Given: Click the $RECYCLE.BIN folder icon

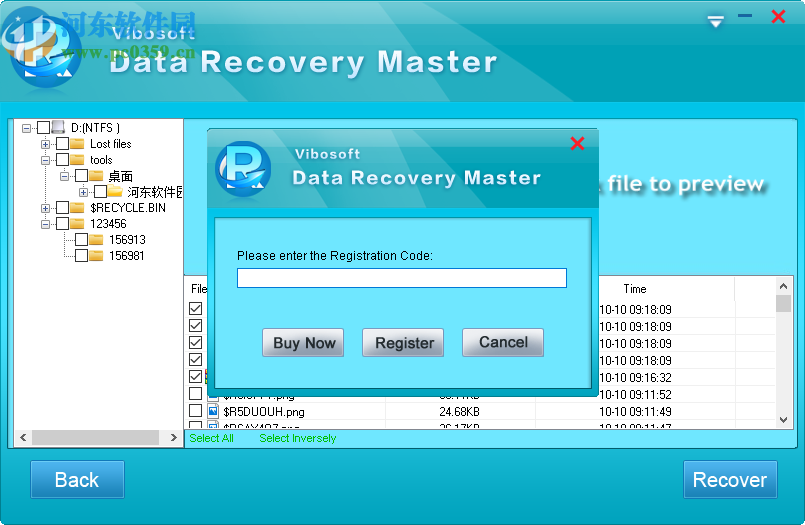Looking at the screenshot, I should tap(77, 207).
